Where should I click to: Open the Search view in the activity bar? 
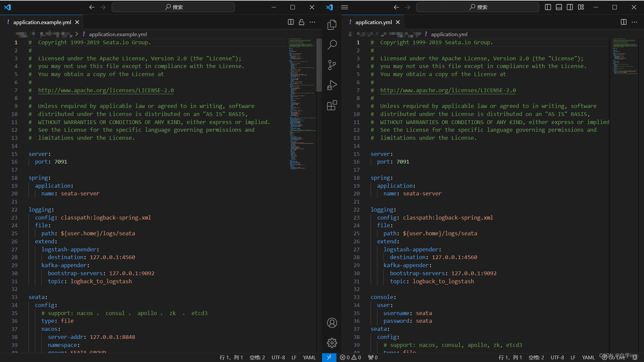coord(332,45)
